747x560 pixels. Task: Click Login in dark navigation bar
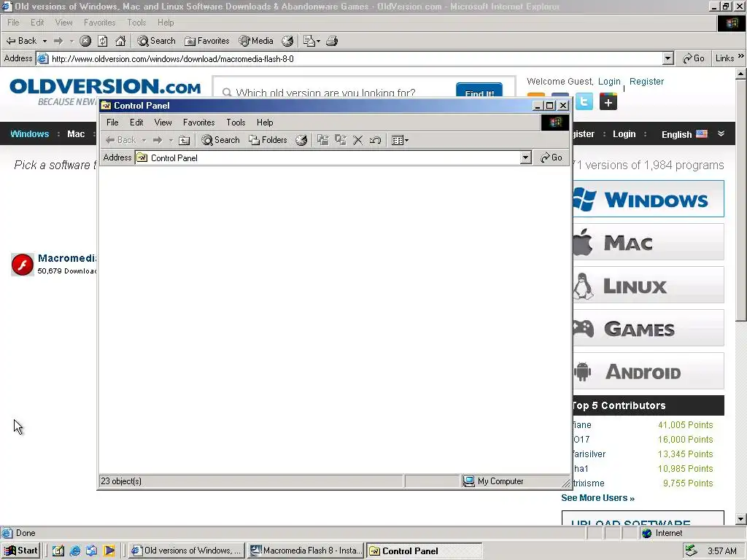[x=624, y=134]
